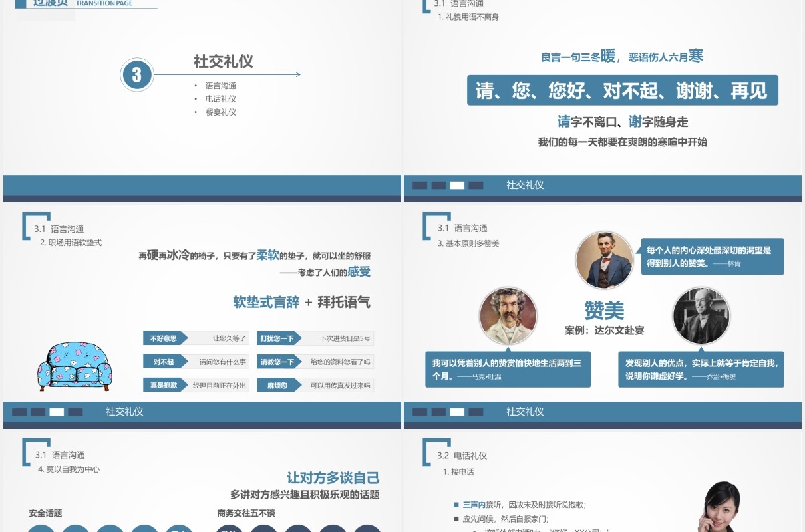Click the subtitle 4. 莫以自我为中心

tap(69, 469)
